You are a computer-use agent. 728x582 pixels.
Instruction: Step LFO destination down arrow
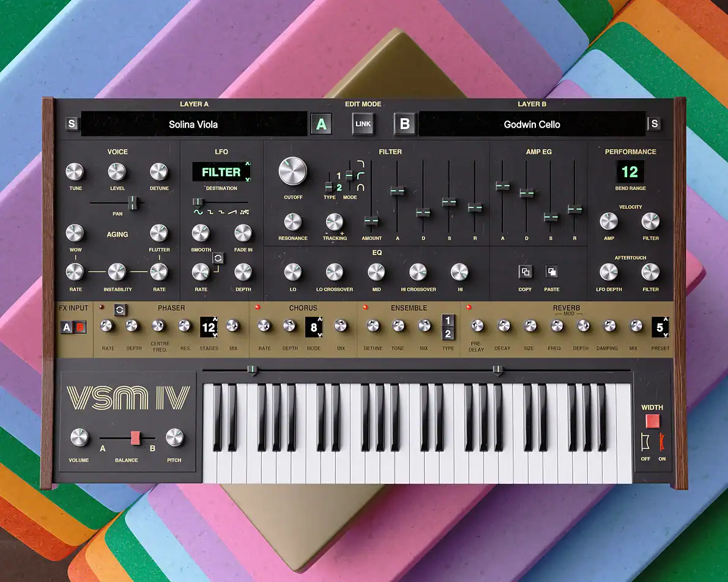tap(248, 179)
